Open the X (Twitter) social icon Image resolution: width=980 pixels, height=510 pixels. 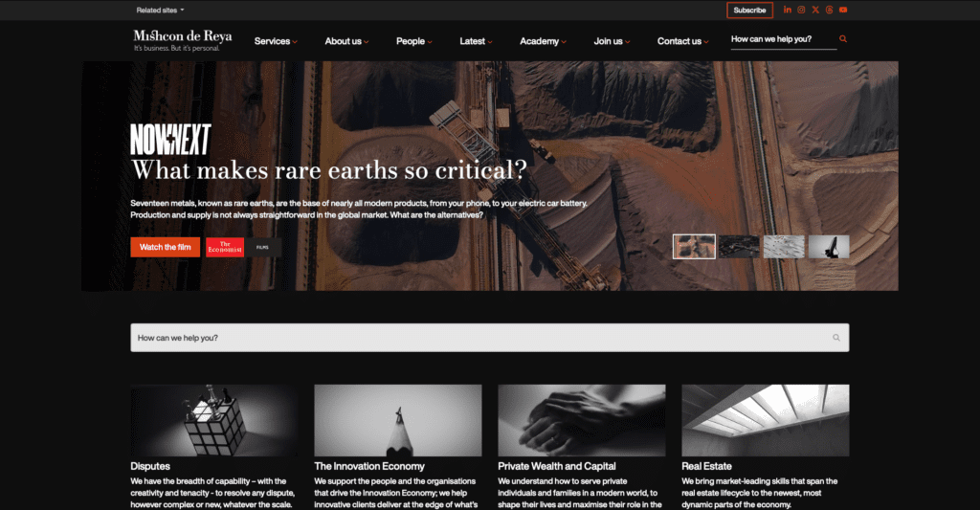pyautogui.click(x=815, y=10)
